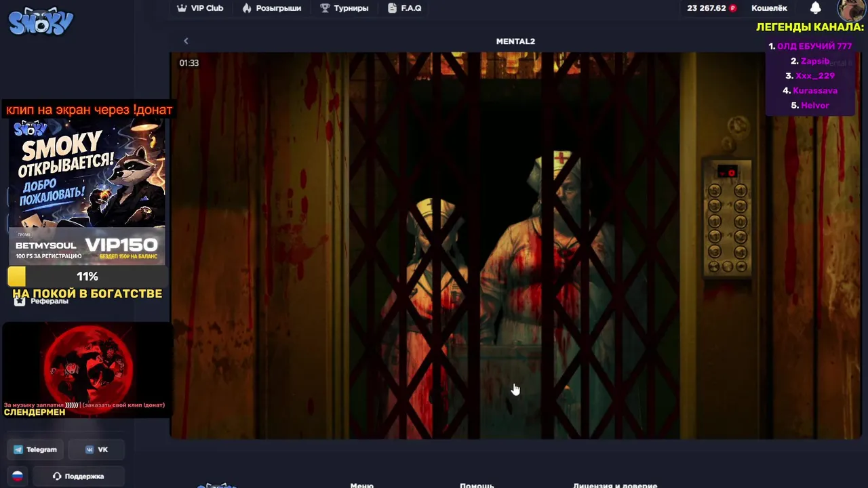Click the 01:33 timer in game
Viewport: 868px width, 488px height.
[189, 63]
